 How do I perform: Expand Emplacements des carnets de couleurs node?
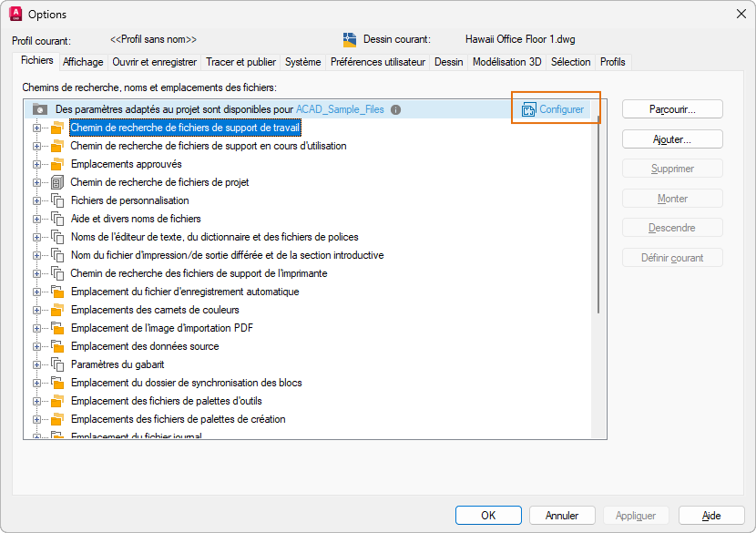pyautogui.click(x=36, y=310)
